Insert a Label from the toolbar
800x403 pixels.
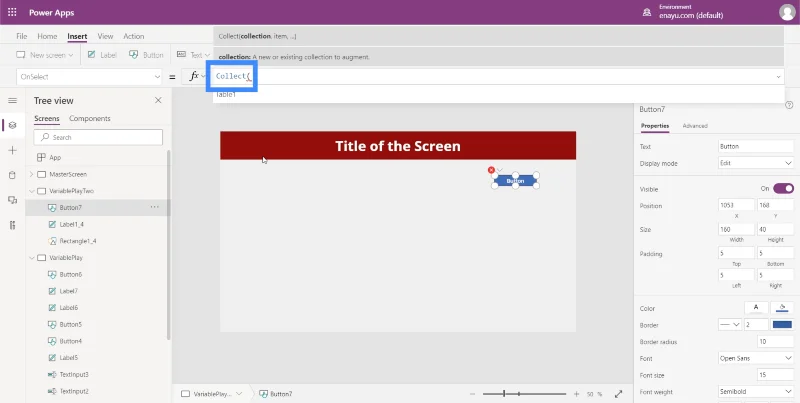102,55
